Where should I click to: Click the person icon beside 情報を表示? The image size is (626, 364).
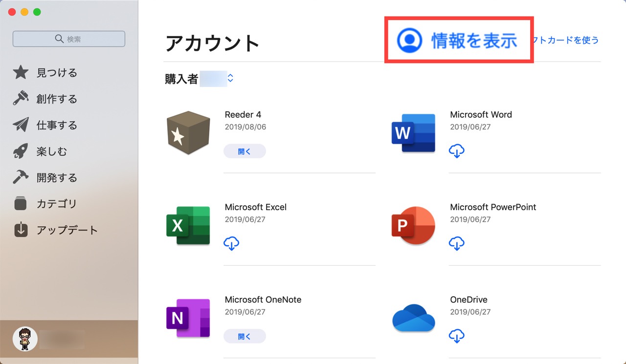coord(409,40)
